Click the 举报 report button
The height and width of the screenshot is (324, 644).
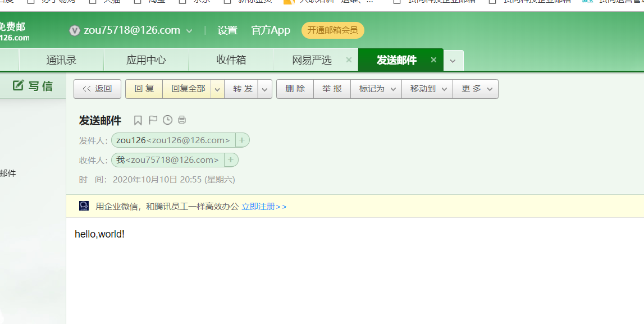(332, 89)
